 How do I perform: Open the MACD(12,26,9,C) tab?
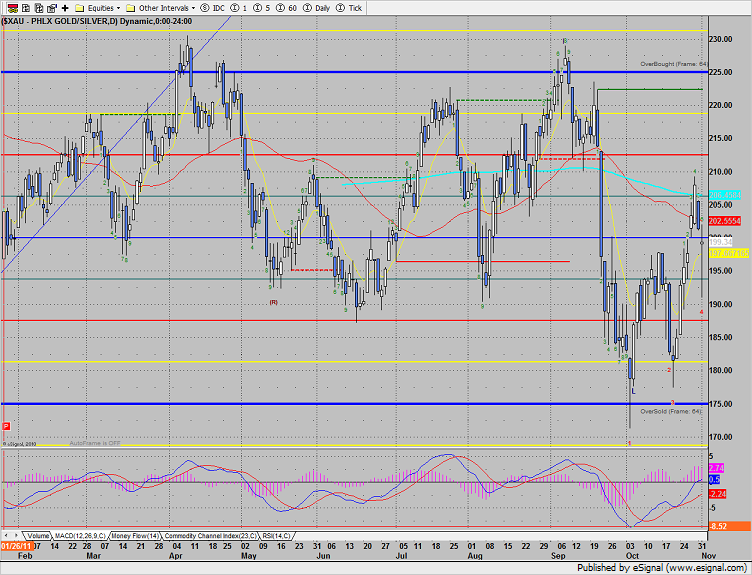[x=80, y=536]
